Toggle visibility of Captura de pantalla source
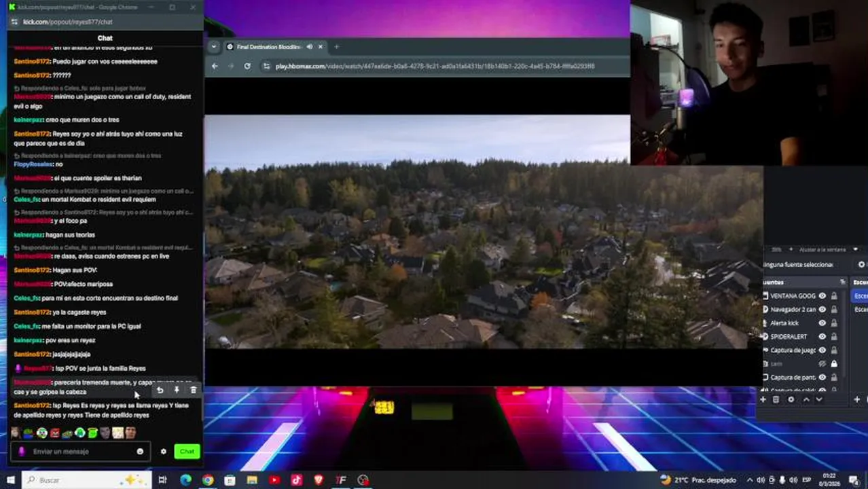 [822, 377]
